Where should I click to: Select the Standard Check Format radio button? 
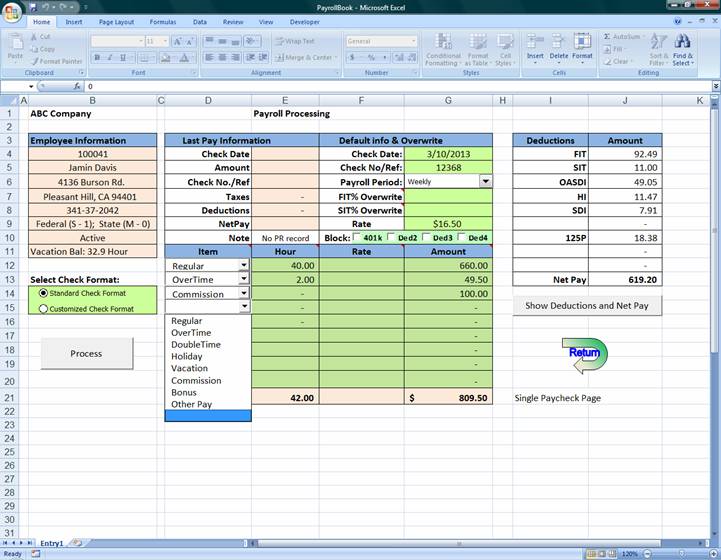click(x=43, y=294)
